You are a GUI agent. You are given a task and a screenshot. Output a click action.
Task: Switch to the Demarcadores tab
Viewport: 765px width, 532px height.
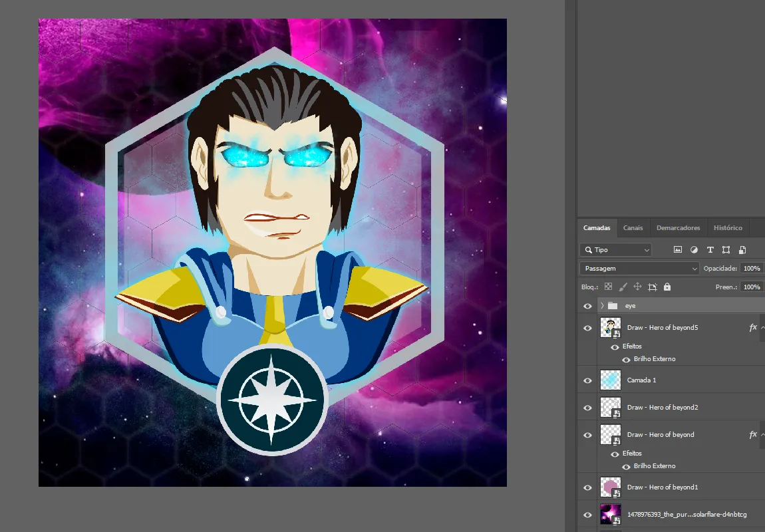click(x=678, y=227)
